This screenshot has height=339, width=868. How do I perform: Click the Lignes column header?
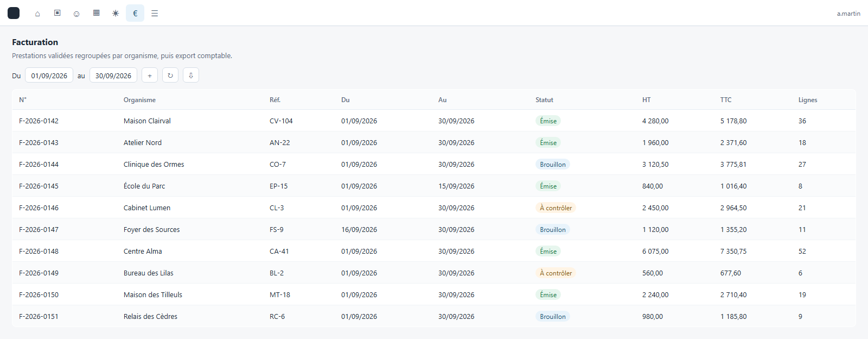click(x=808, y=100)
